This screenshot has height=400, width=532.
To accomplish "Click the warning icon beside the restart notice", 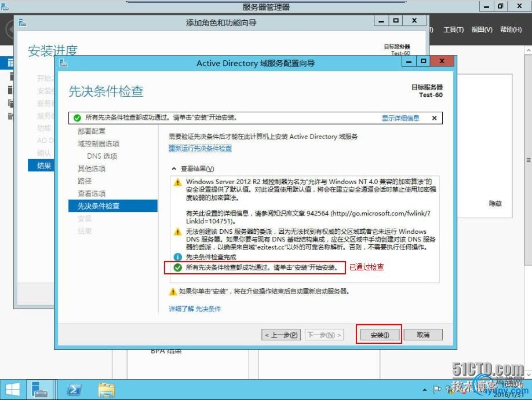I will click(173, 292).
